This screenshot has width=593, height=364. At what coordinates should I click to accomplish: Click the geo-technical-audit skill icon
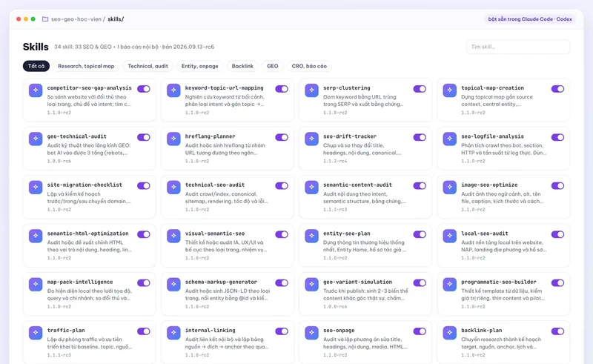pos(36,139)
